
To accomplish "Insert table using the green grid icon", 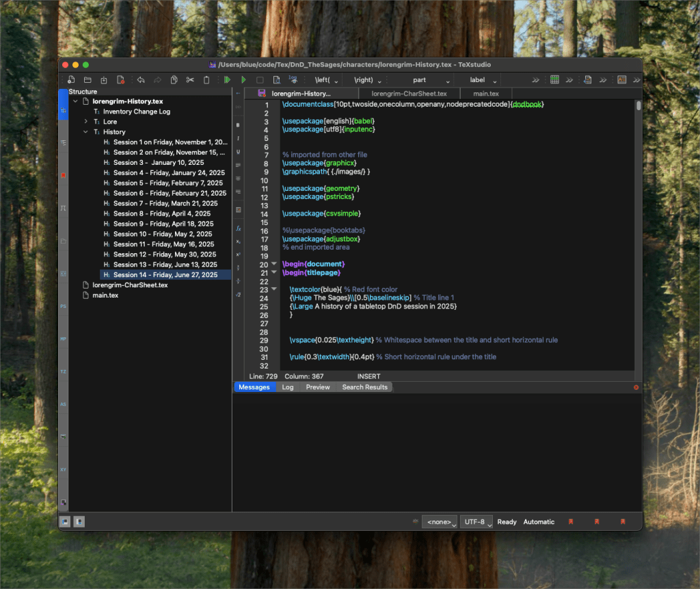I will coord(554,80).
